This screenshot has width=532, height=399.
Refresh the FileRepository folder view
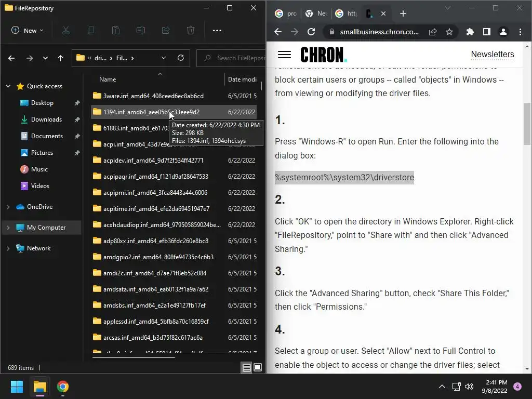(x=181, y=58)
